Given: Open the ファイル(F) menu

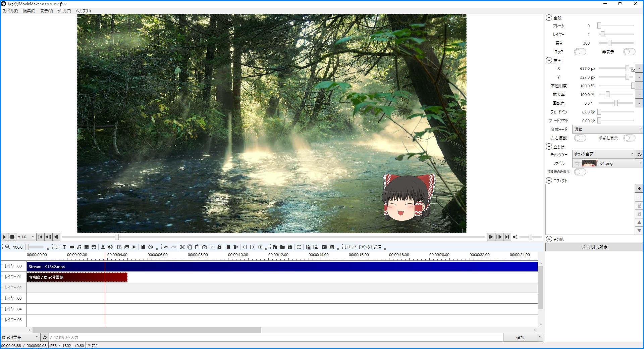Looking at the screenshot, I should [x=10, y=11].
